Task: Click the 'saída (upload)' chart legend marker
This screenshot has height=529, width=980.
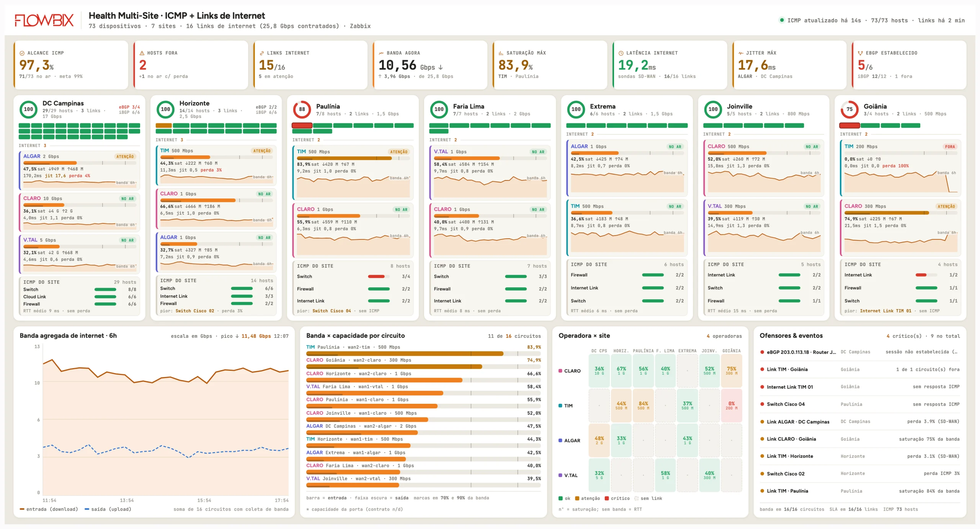Action: pyautogui.click(x=87, y=509)
